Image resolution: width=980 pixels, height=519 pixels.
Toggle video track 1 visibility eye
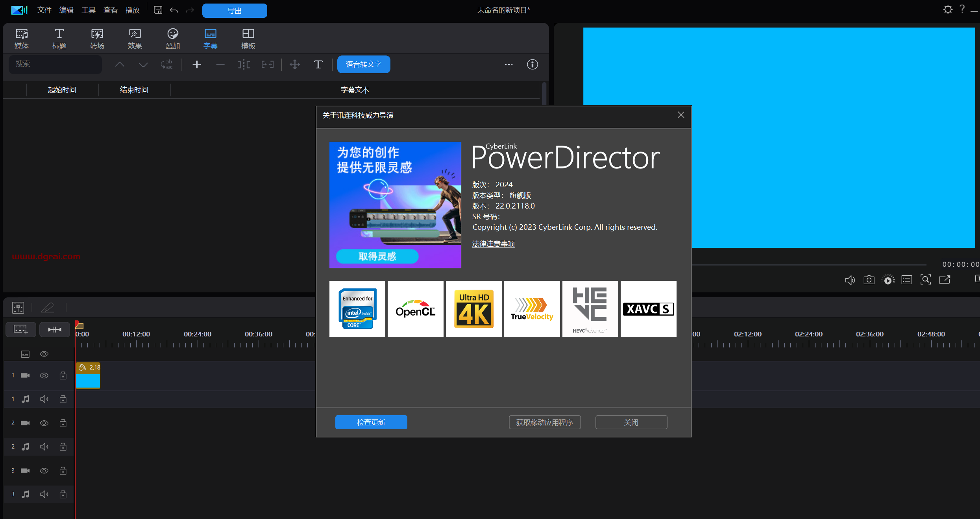(x=44, y=375)
